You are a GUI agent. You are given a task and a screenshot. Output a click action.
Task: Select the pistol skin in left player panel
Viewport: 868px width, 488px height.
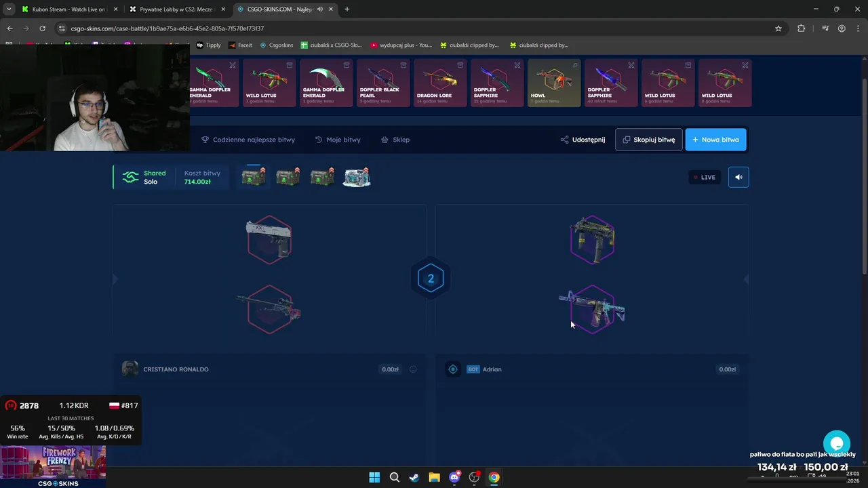[x=269, y=239]
